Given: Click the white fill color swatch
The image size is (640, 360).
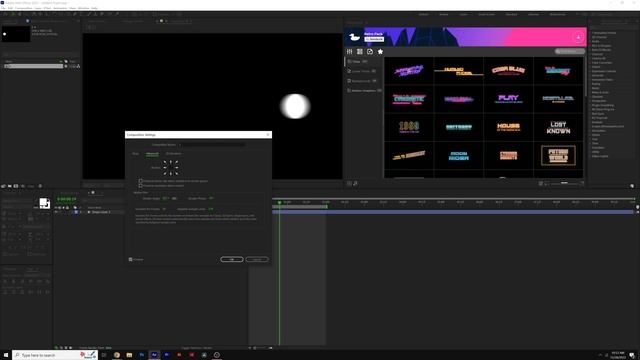Looking at the screenshot, I should point(43,202).
